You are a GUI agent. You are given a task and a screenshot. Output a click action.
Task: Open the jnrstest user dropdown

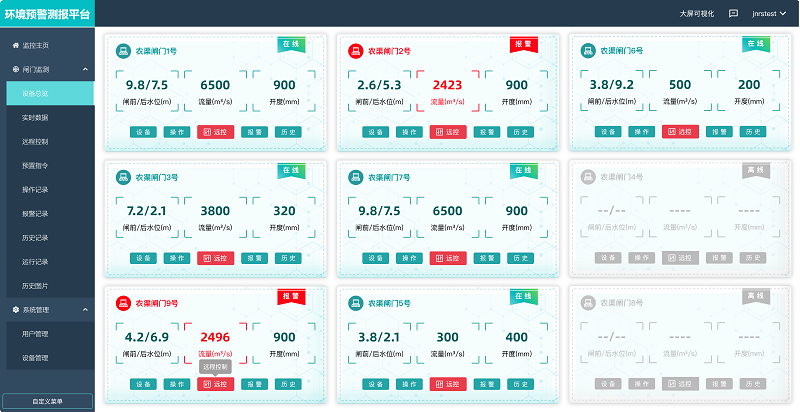click(x=769, y=13)
